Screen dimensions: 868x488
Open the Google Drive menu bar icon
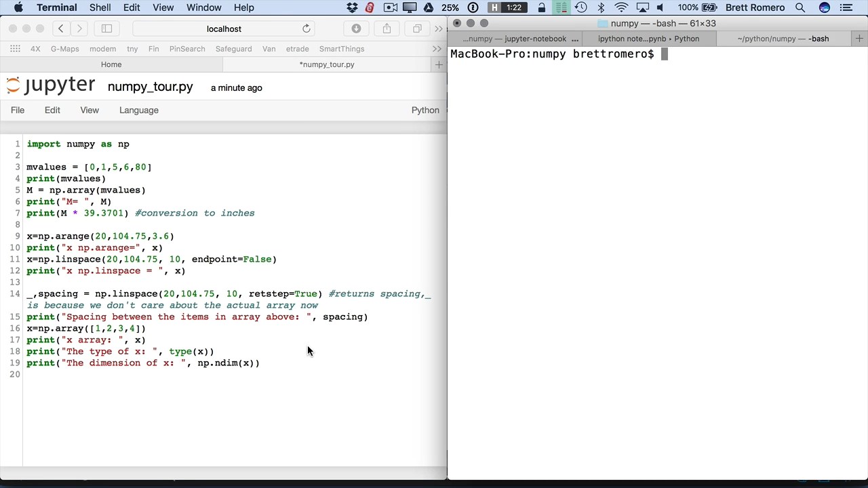coord(429,7)
